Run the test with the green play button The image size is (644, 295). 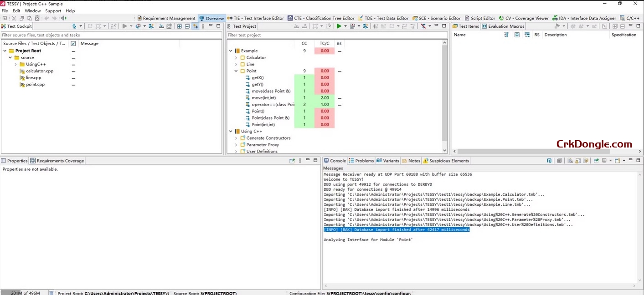coord(340,26)
